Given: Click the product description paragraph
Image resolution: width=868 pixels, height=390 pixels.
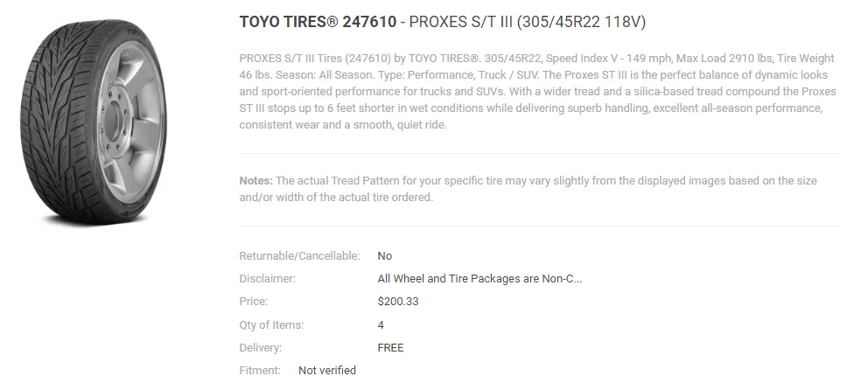Looking at the screenshot, I should 539,91.
